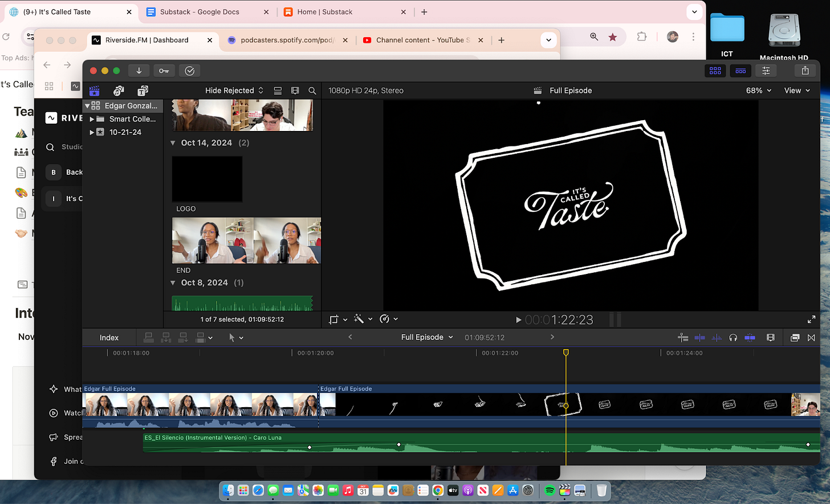Switch to Riverside.FM Dashboard tab
Viewport: 830px width, 504px height.
147,40
